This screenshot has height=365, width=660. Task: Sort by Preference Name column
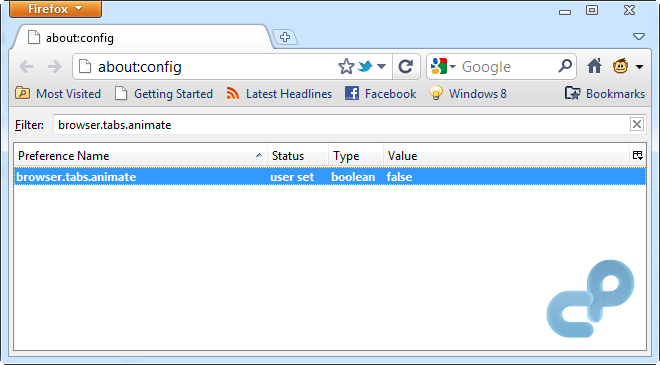coord(140,156)
